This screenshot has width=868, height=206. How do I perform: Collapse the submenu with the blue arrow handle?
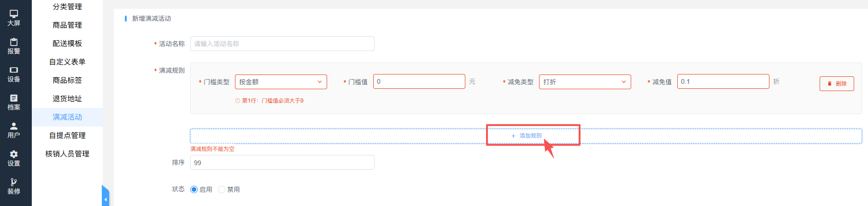point(106,196)
